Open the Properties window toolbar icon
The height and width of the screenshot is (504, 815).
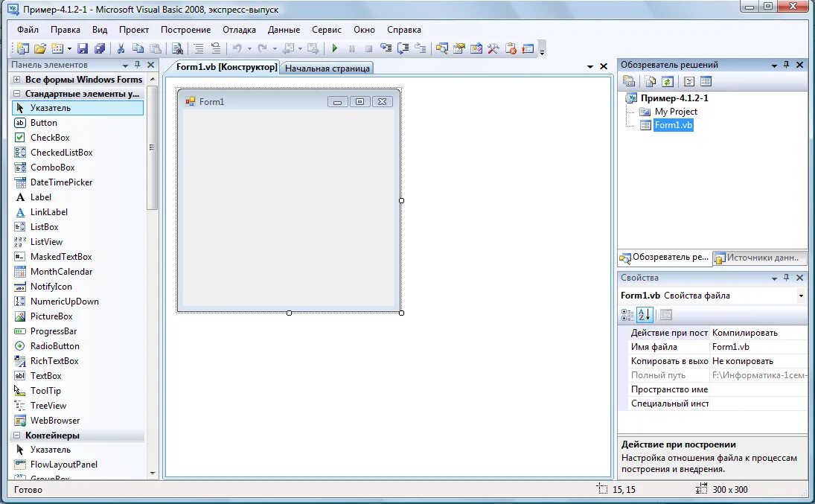tap(459, 48)
